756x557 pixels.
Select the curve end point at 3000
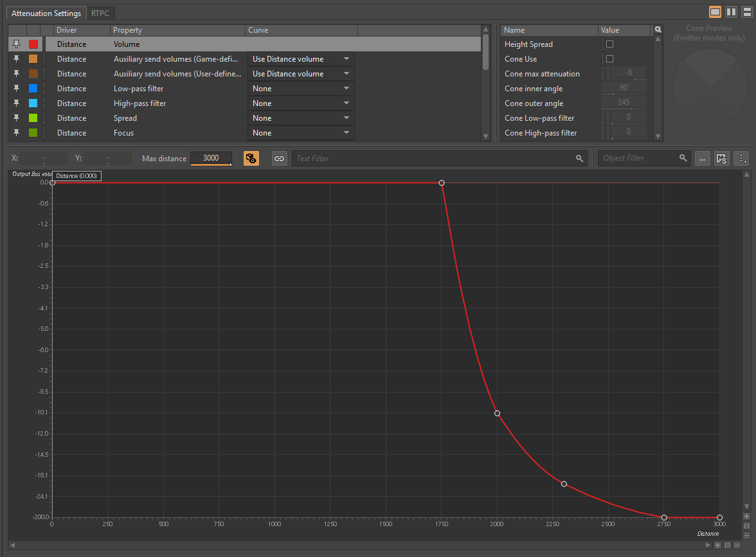[x=719, y=518]
